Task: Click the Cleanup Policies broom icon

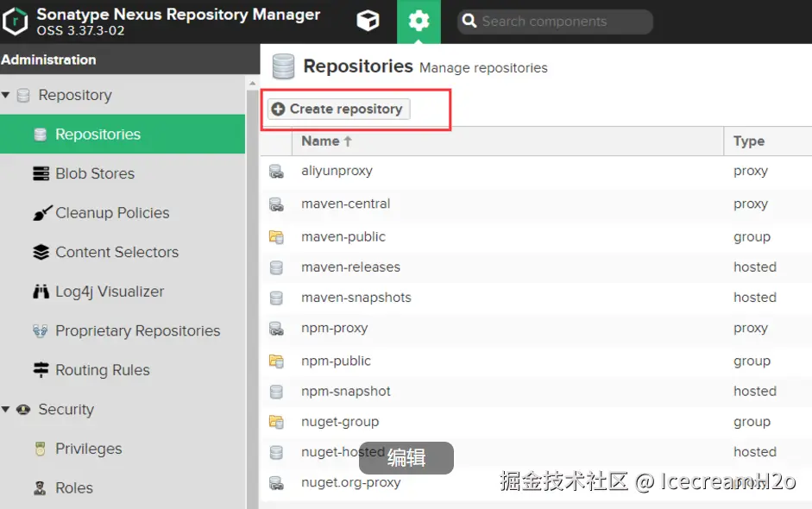Action: (42, 213)
